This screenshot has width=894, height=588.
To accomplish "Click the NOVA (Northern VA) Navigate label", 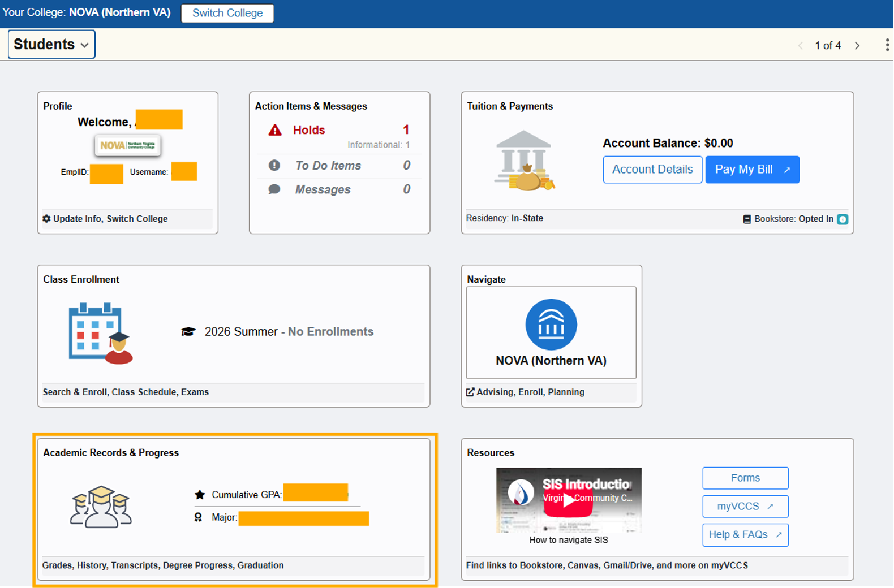I will (551, 361).
